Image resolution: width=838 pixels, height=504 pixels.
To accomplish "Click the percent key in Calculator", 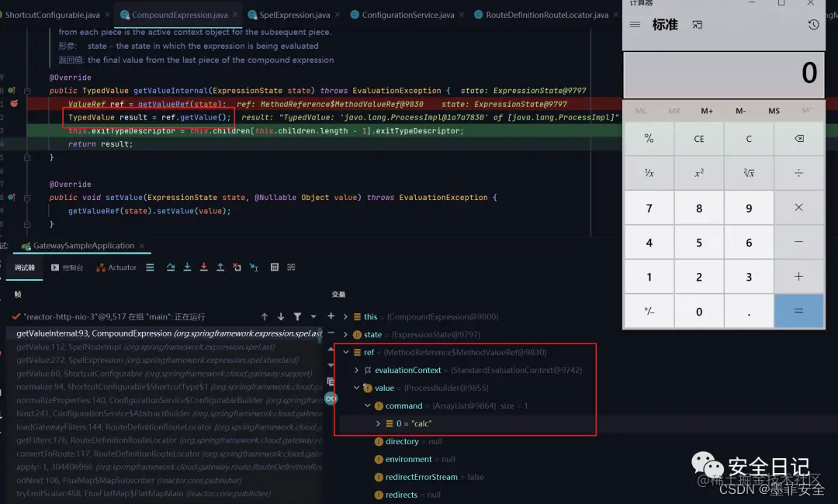I will click(x=649, y=138).
